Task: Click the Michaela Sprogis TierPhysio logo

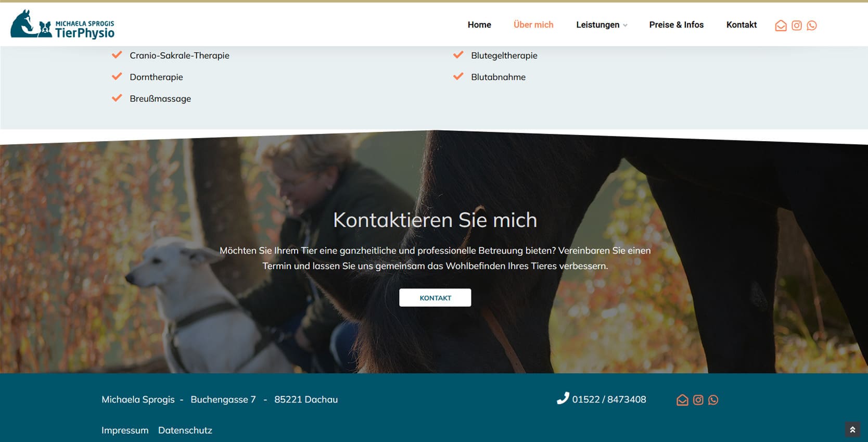Action: (x=62, y=24)
